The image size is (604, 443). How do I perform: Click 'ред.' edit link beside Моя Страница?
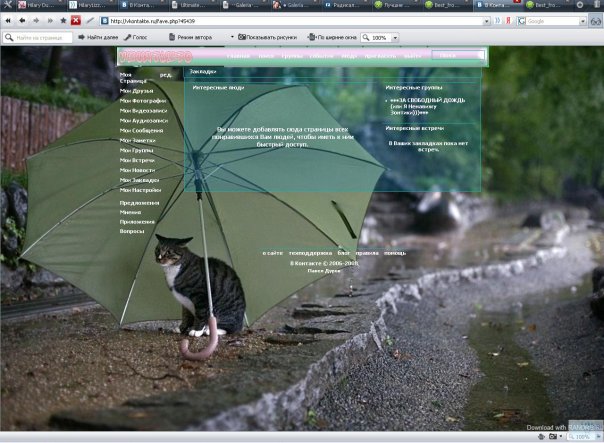click(x=166, y=75)
